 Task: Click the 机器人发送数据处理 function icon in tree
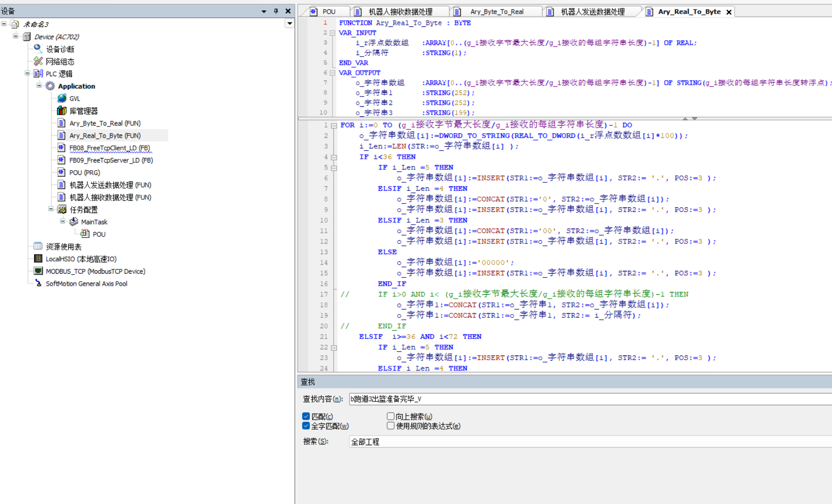pos(62,184)
